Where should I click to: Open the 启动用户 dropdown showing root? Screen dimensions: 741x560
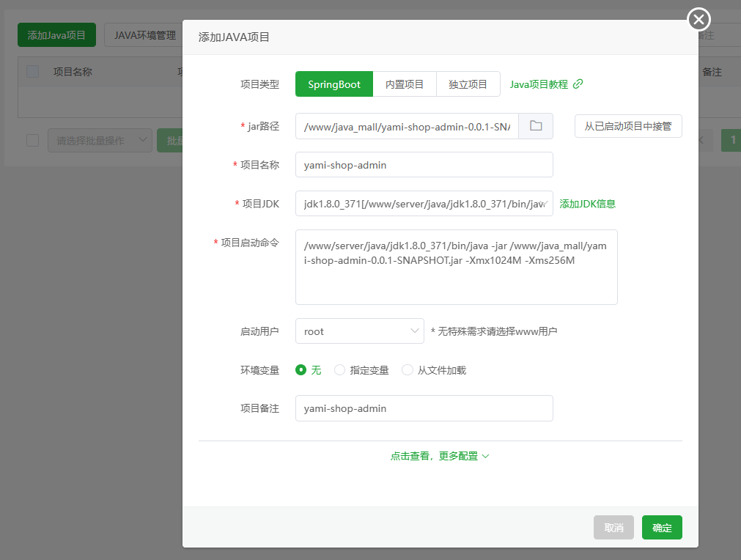pos(359,331)
